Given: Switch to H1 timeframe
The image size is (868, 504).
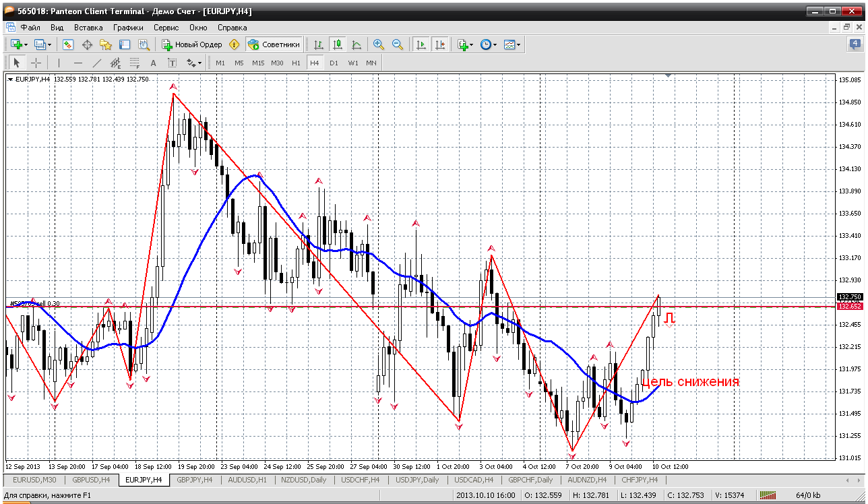Looking at the screenshot, I should (x=296, y=63).
